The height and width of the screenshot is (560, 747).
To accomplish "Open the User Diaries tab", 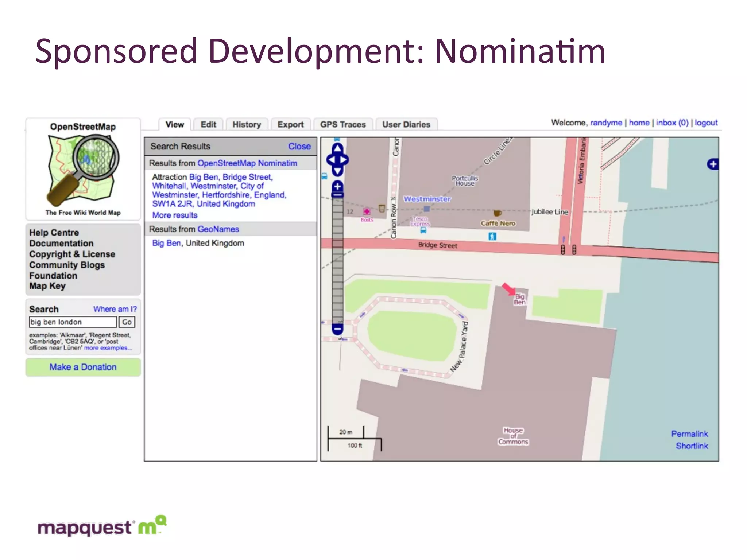I will [406, 124].
